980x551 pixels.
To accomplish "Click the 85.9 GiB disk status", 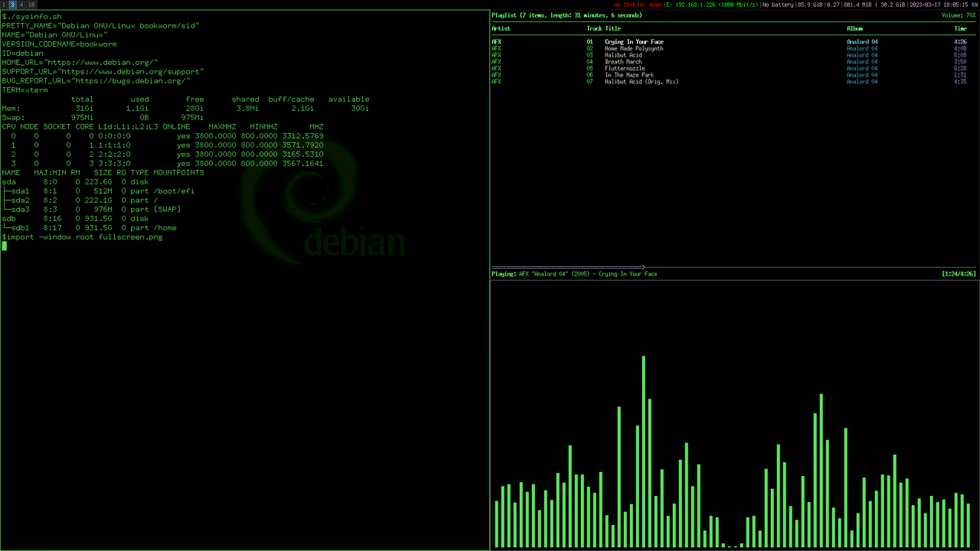I will pos(810,5).
